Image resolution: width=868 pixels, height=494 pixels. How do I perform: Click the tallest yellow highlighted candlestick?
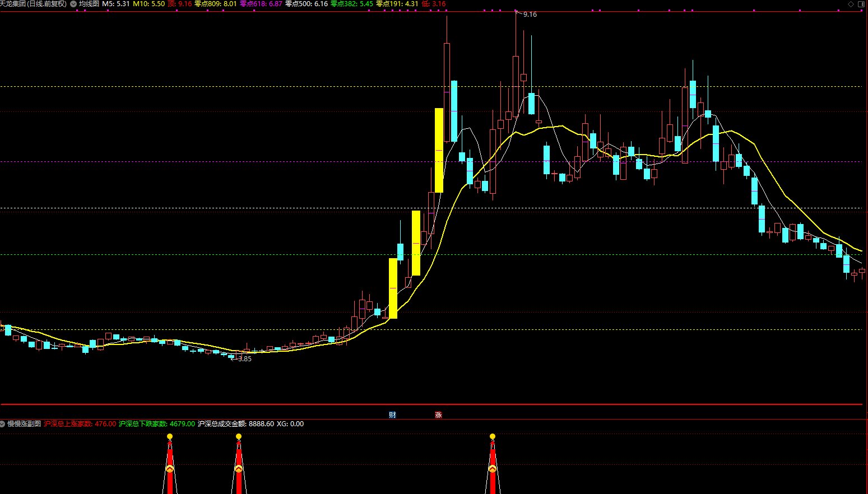pyautogui.click(x=439, y=150)
